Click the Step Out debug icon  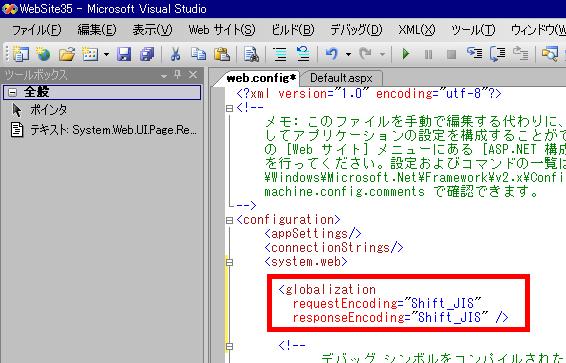tap(521, 54)
